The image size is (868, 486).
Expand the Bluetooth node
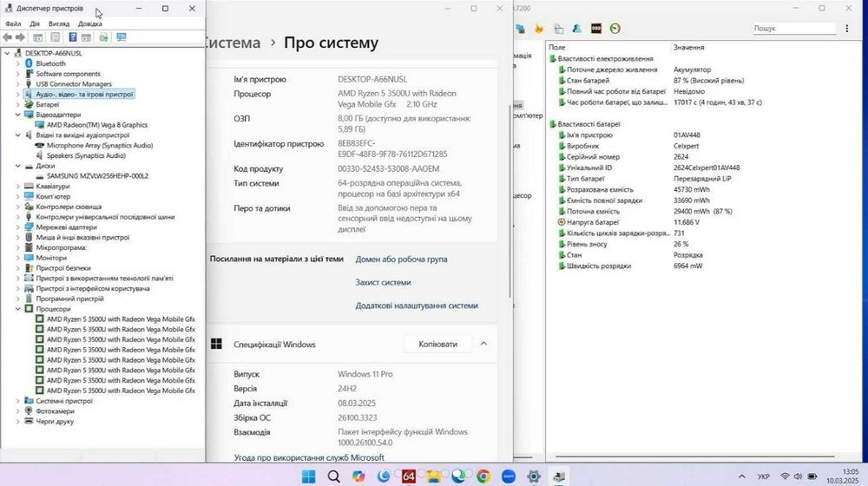(17, 63)
